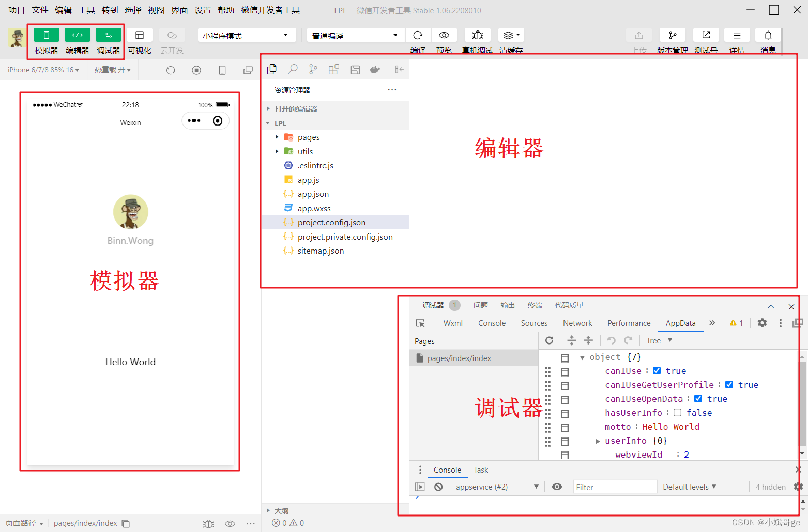Open app.json from the file tree
The image size is (808, 532).
313,194
